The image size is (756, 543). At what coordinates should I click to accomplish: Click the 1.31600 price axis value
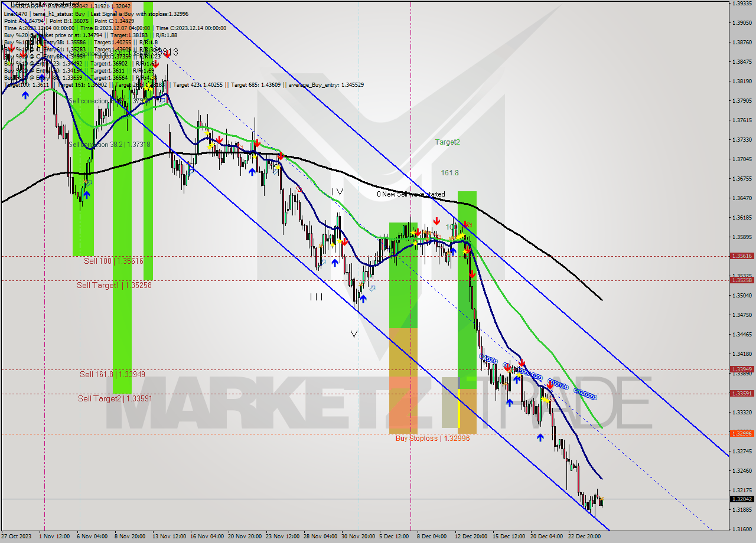coord(742,529)
